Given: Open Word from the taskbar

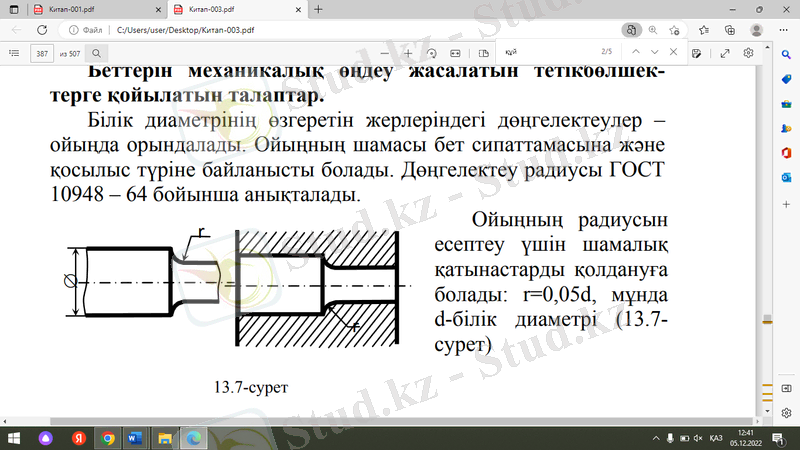Looking at the screenshot, I should [135, 438].
